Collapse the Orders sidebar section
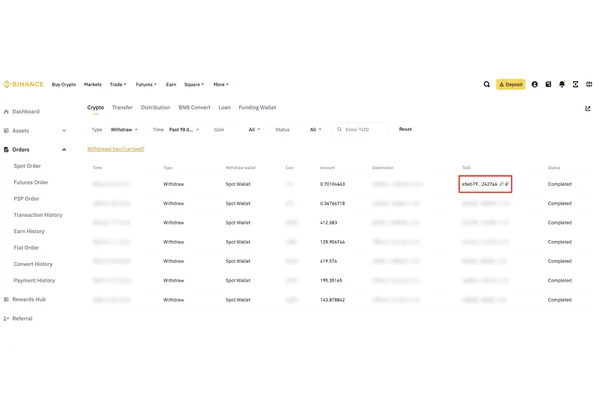Image resolution: width=600 pixels, height=400 pixels. click(x=64, y=150)
